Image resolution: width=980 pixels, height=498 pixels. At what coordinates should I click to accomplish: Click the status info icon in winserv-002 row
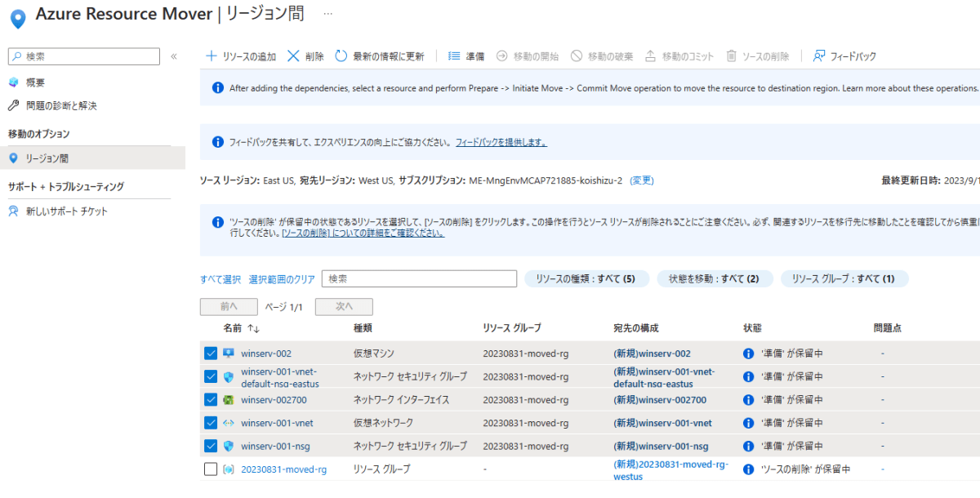(748, 353)
